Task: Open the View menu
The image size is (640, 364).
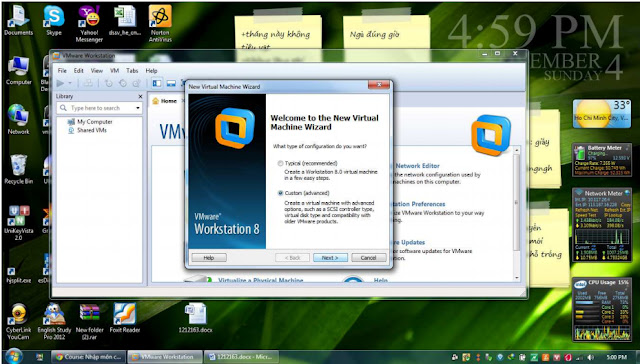Action: pyautogui.click(x=97, y=71)
